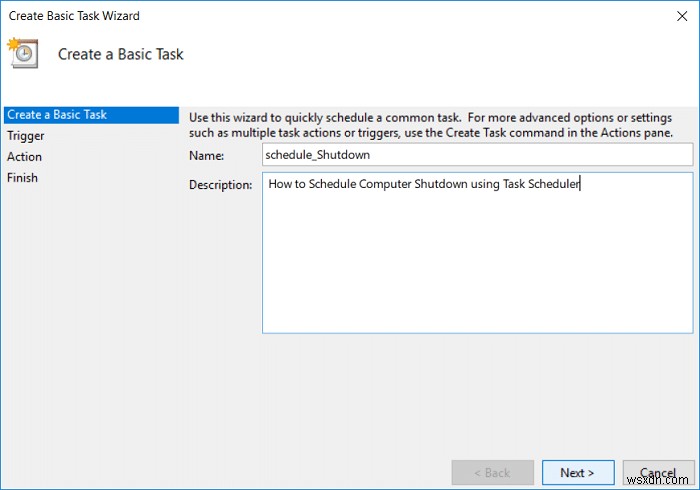Click the large Create a Basic Task heading
Screen dimensions: 700x490
[121, 54]
